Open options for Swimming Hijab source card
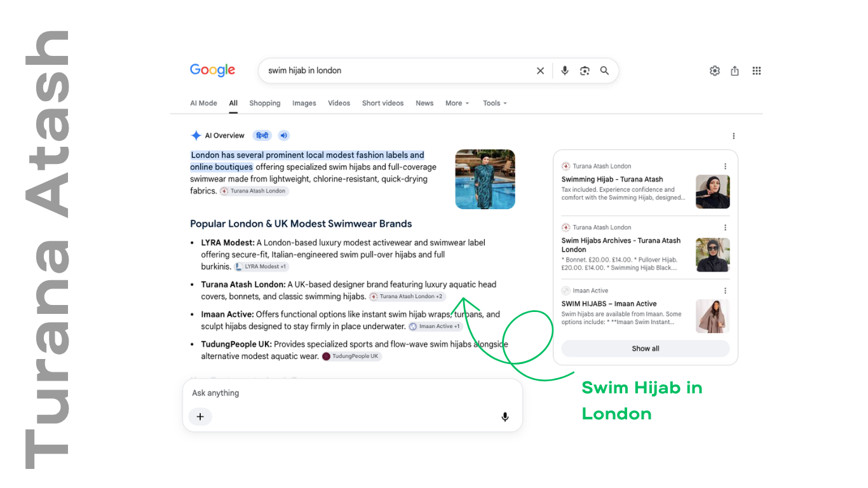The width and height of the screenshot is (868, 488). click(x=725, y=166)
